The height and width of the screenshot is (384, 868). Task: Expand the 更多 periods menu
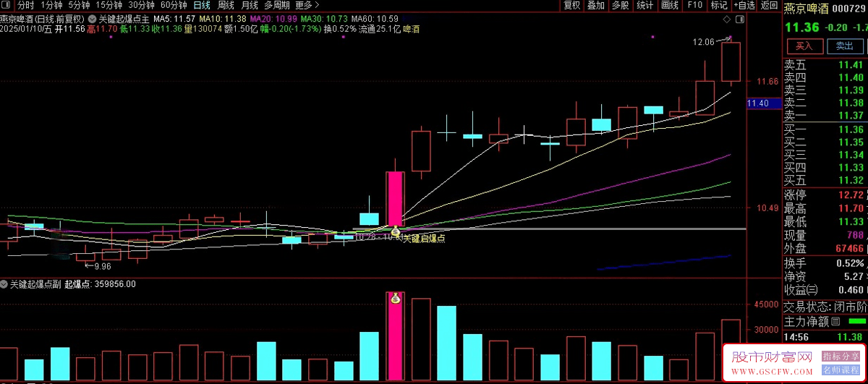[308, 5]
